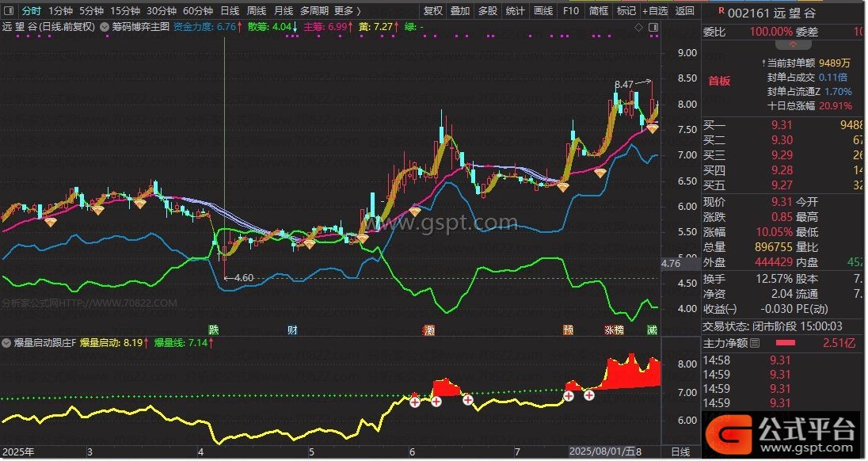This screenshot has width=868, height=461.
Task: Click the 首板 tag in the quote panel
Action: 719,81
